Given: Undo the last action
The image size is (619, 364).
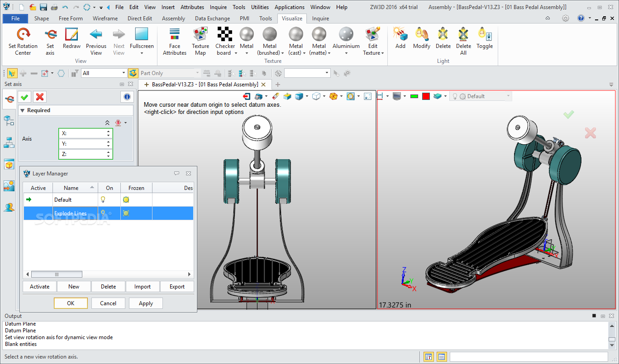Looking at the screenshot, I should pos(65,7).
